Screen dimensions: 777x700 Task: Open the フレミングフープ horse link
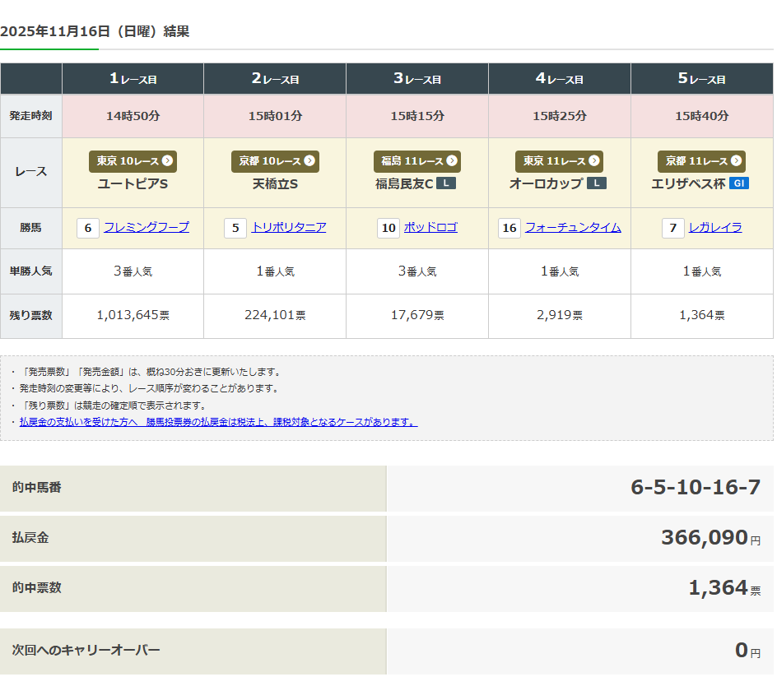(x=147, y=227)
